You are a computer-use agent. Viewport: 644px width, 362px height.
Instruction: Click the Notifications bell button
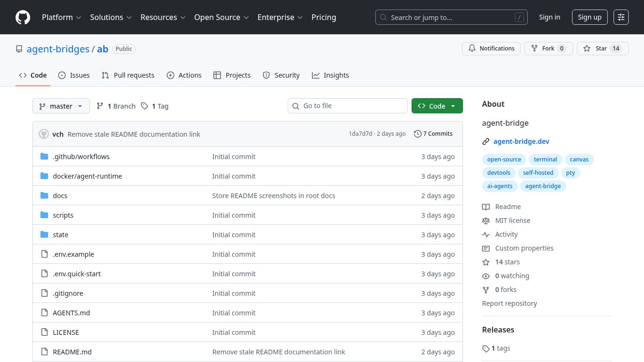pos(491,49)
